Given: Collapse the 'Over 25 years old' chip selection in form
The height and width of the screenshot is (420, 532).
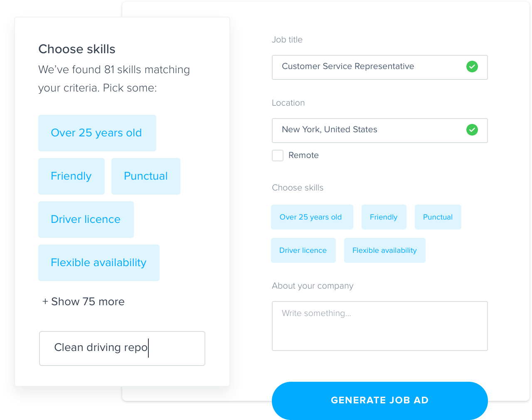Looking at the screenshot, I should [x=312, y=217].
